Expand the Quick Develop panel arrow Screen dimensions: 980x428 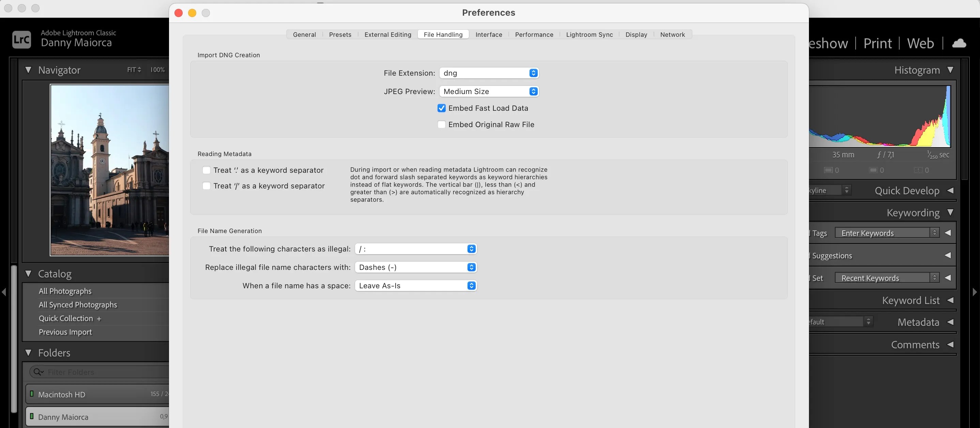coord(950,190)
